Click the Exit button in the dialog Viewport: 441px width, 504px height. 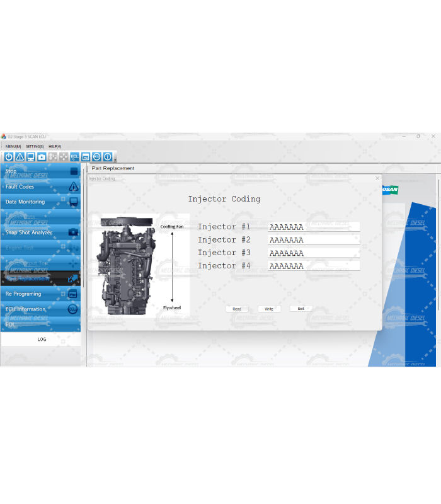301,309
